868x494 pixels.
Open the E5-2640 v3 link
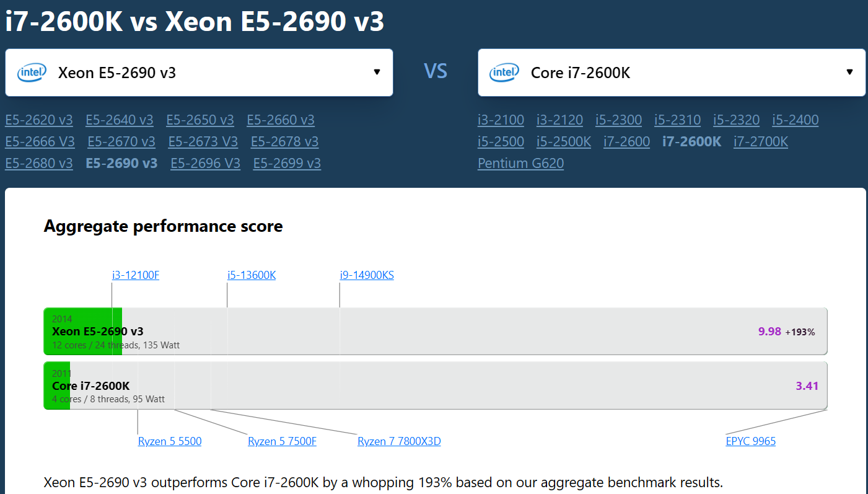(120, 120)
